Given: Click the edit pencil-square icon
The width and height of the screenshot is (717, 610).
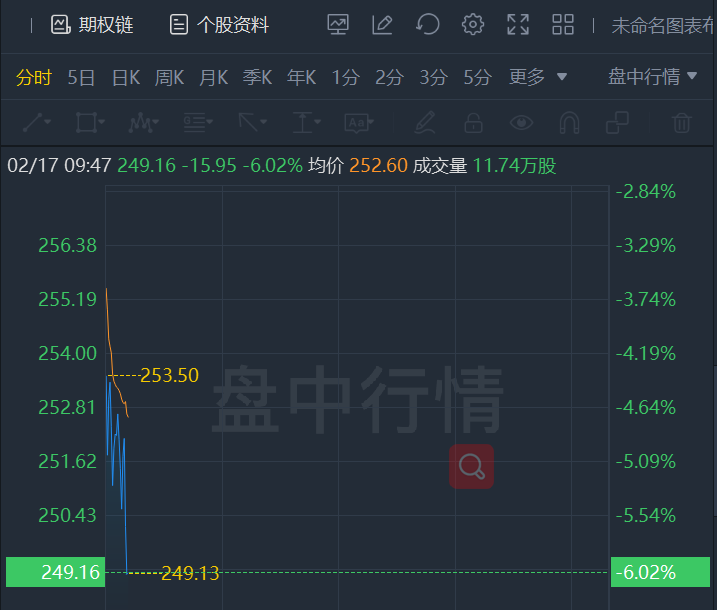Looking at the screenshot, I should tap(382, 24).
